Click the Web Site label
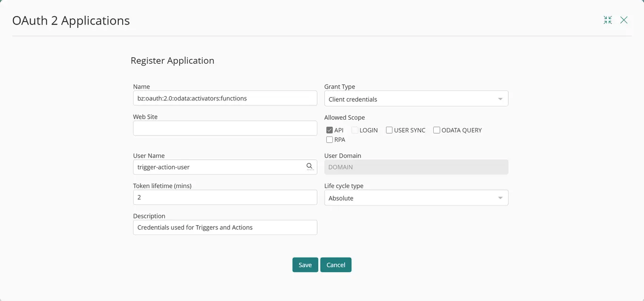The width and height of the screenshot is (644, 301). (145, 117)
